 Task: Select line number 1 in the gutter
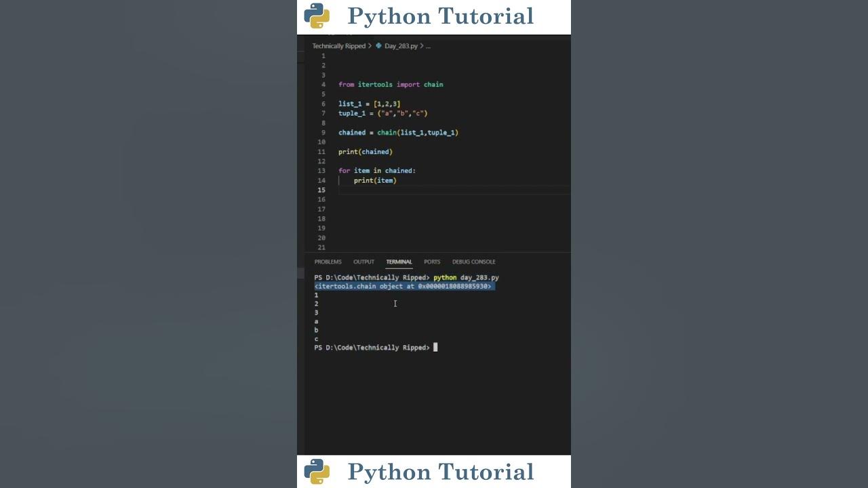(x=323, y=56)
